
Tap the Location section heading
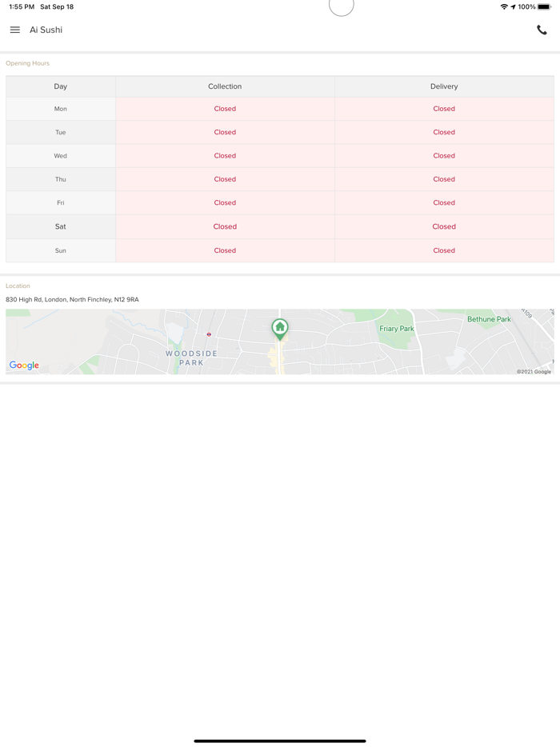18,286
